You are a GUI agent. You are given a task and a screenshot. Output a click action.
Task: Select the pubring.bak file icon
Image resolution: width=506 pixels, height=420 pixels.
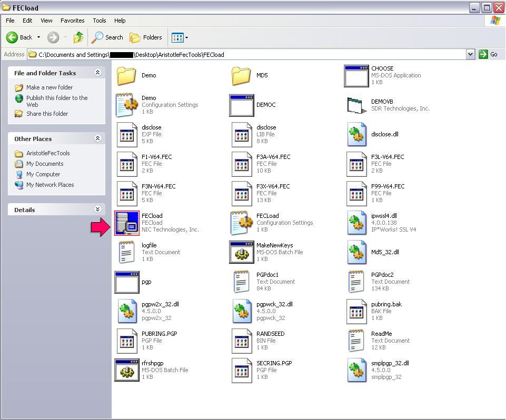(x=356, y=311)
